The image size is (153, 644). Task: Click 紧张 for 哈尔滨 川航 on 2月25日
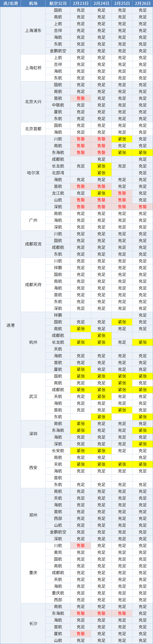click(122, 139)
